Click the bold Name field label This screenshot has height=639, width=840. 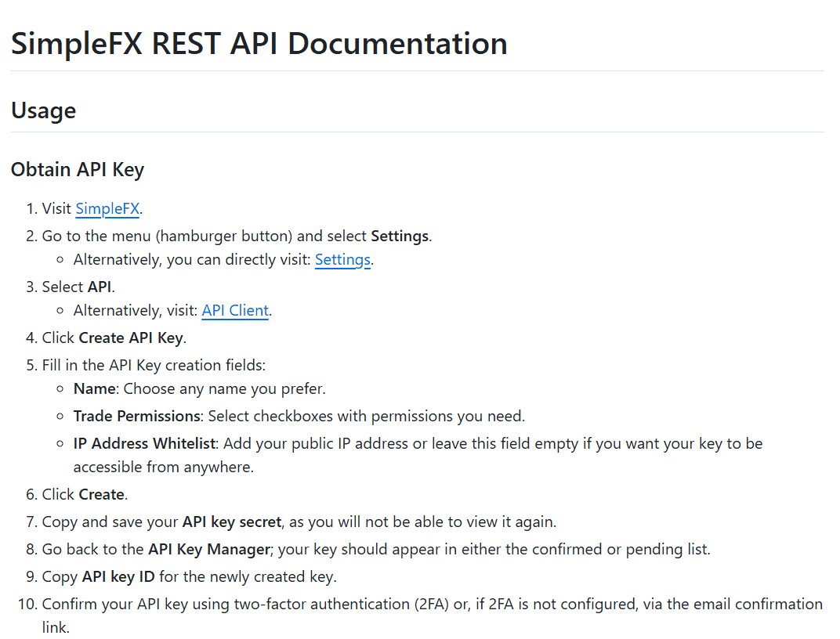tap(93, 389)
